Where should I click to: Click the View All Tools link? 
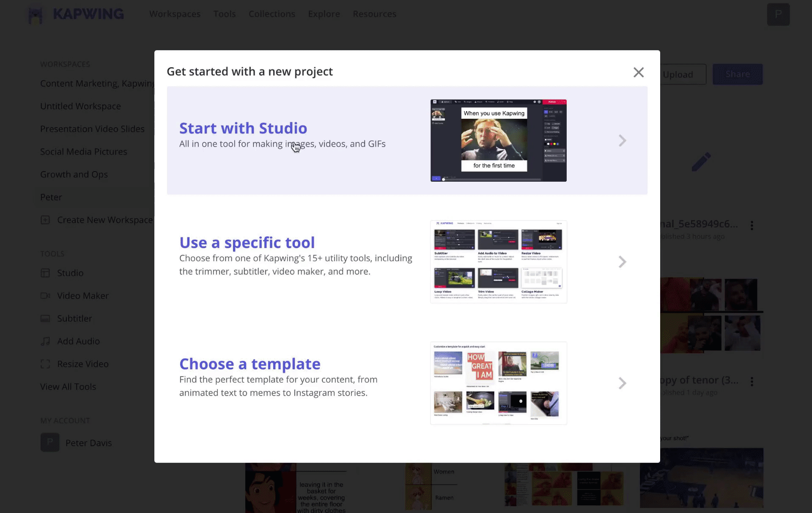[68, 386]
